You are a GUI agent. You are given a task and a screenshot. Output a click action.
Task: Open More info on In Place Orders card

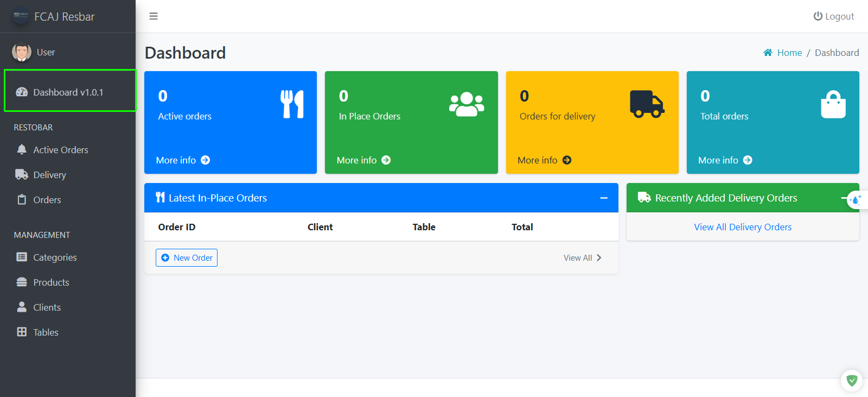pyautogui.click(x=363, y=160)
